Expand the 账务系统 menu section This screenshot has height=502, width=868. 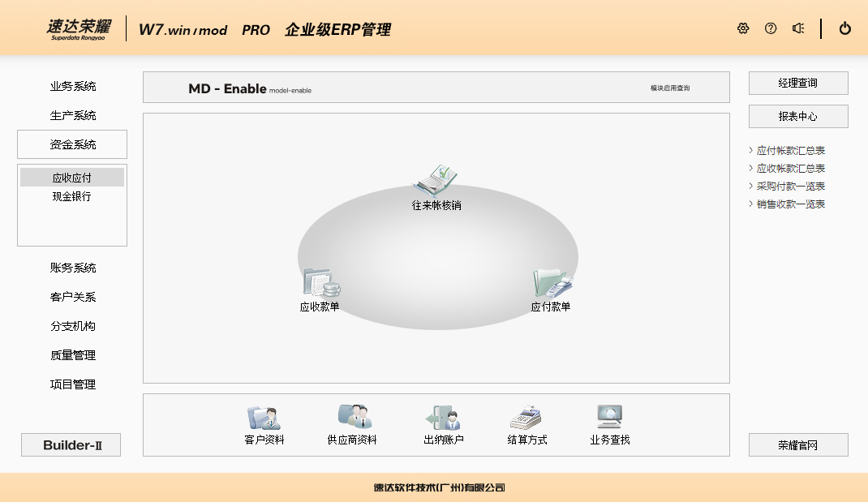72,268
